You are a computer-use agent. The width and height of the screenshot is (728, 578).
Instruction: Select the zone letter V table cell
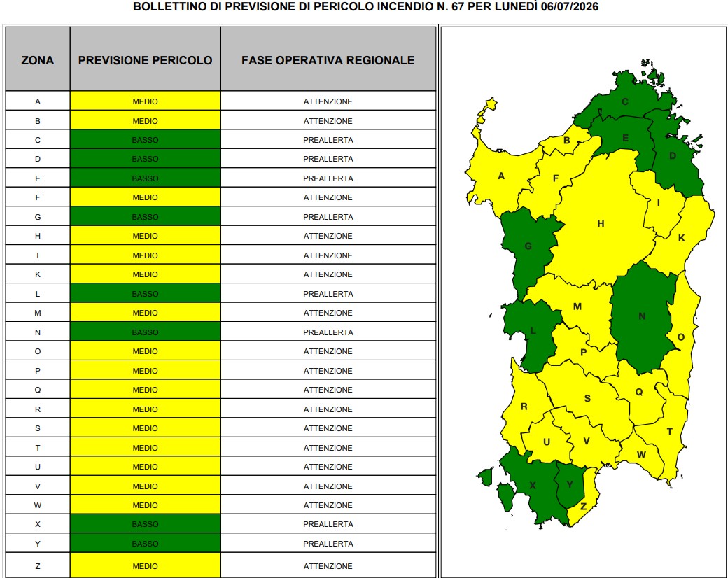[x=38, y=486]
